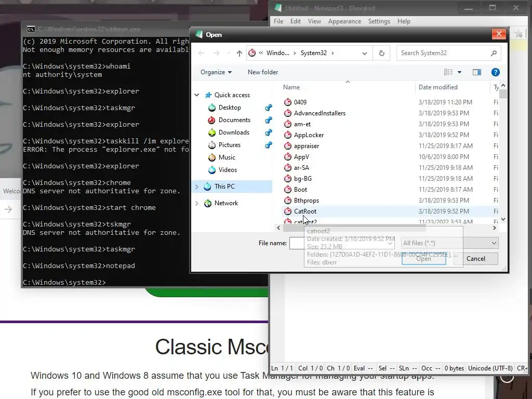Click the command prompt line after notepad

tap(64, 282)
